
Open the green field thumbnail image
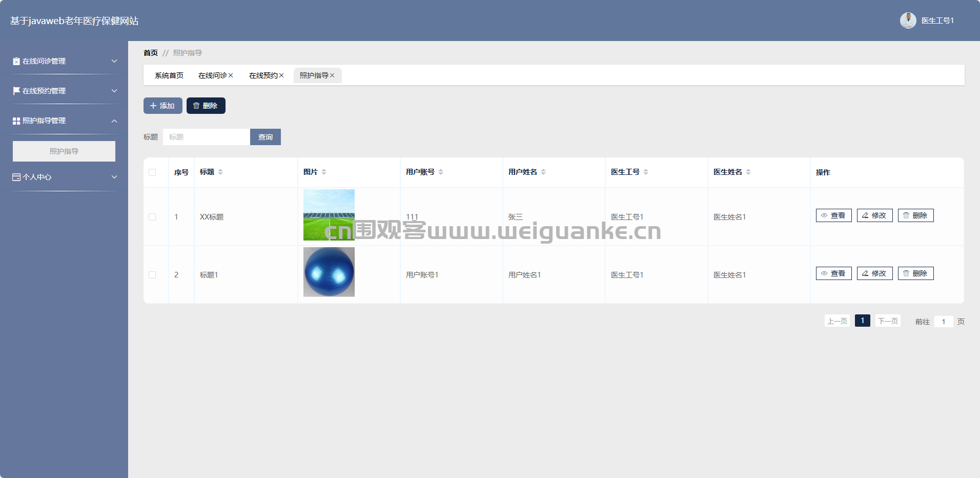[329, 215]
